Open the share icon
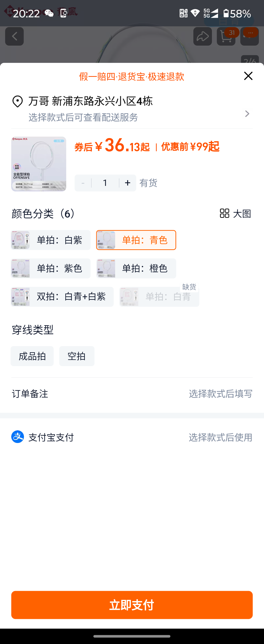The height and width of the screenshot is (644, 264). [x=202, y=37]
